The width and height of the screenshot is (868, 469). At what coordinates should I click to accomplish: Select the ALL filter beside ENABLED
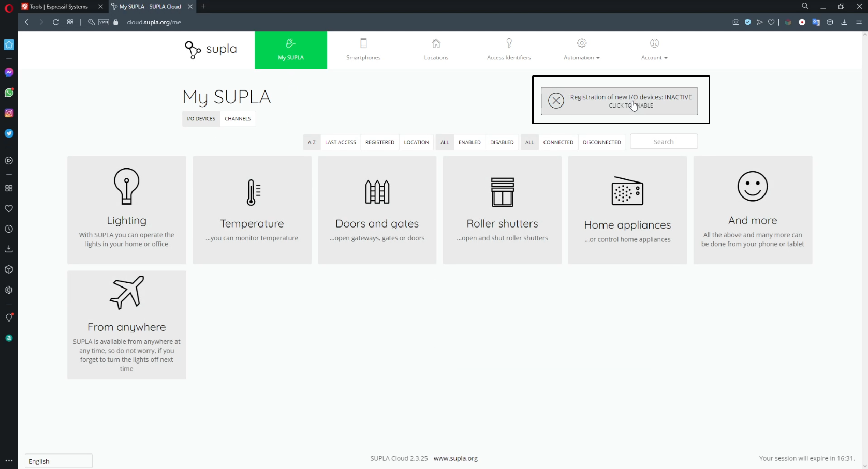pyautogui.click(x=445, y=142)
